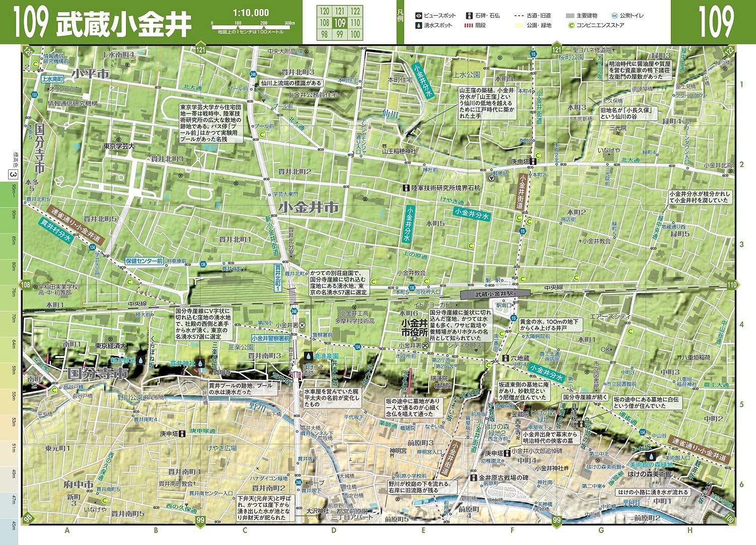The height and width of the screenshot is (545, 756).
Task: Select the 石碑・石仏 stone monument legend icon
Action: tap(469, 15)
